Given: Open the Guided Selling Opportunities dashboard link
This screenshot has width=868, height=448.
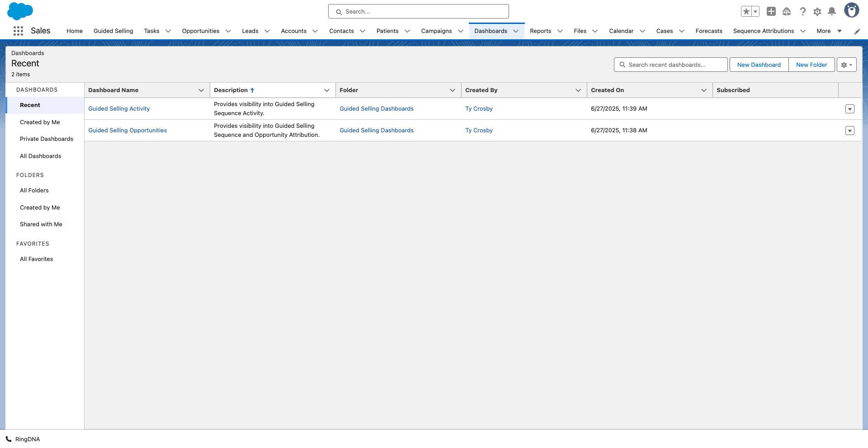Looking at the screenshot, I should 127,131.
